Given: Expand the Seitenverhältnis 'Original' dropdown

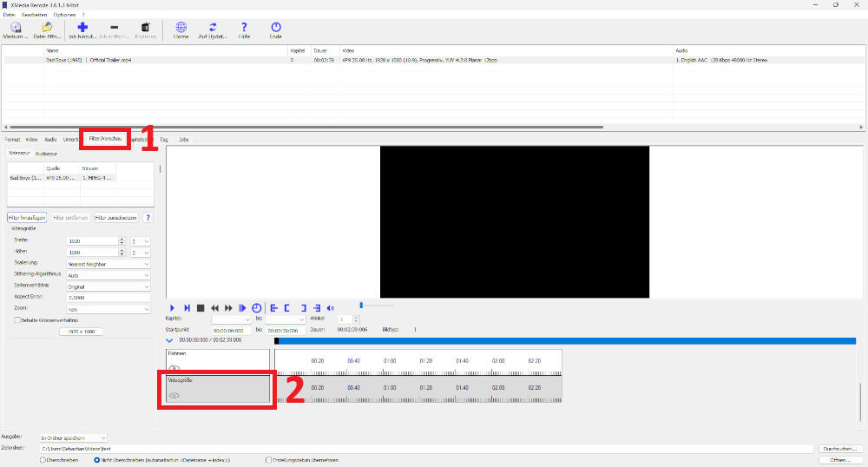Looking at the screenshot, I should (x=108, y=286).
